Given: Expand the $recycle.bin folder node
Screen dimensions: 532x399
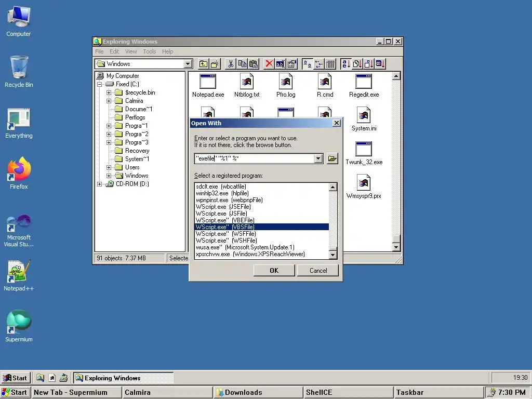Looking at the screenshot, I should click(x=109, y=92).
